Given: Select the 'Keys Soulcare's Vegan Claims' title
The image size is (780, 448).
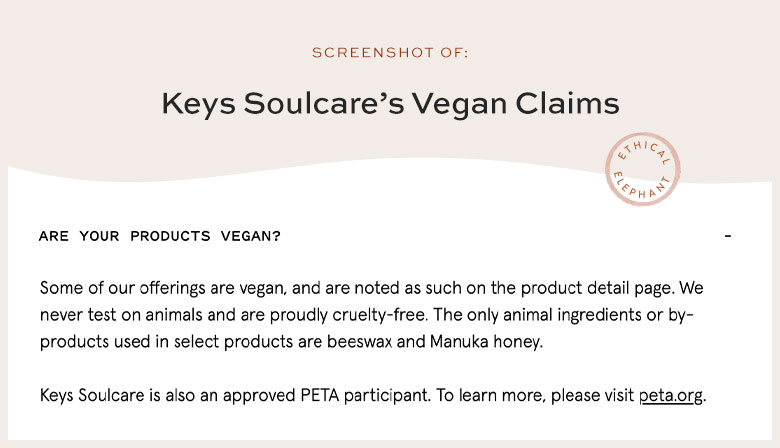Looking at the screenshot, I should point(390,104).
